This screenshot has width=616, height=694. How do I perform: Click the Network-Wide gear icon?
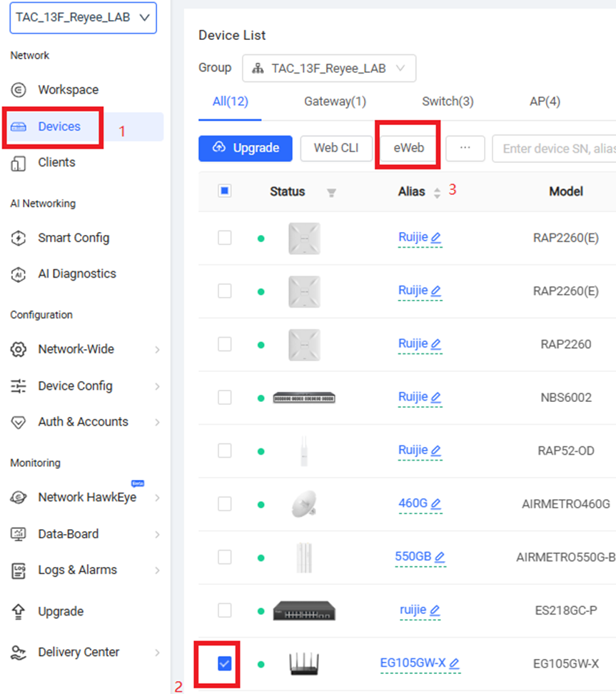click(18, 349)
